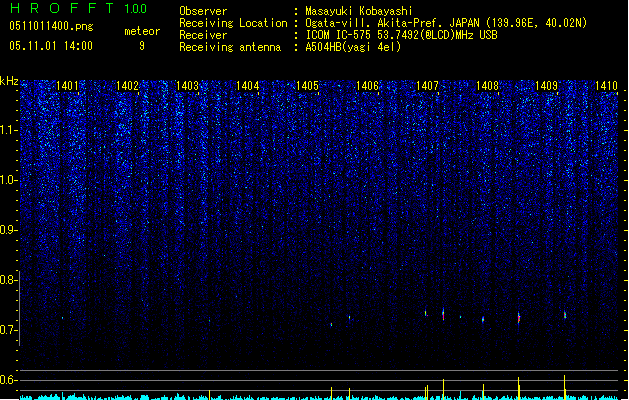629x400 pixels.
Task: Click the 1404 time marker
Action: tap(248, 85)
